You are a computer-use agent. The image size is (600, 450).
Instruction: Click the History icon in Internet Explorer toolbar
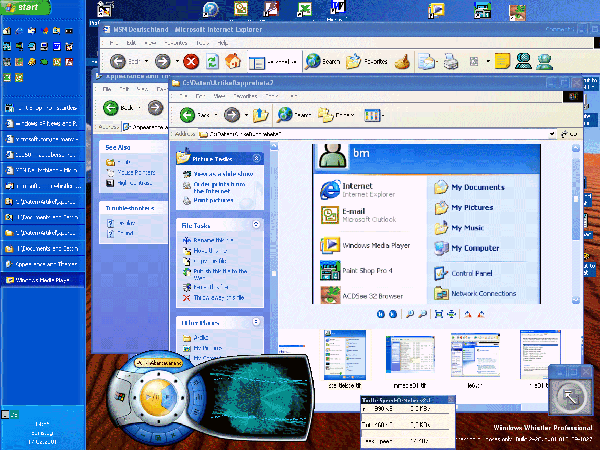pyautogui.click(x=402, y=61)
